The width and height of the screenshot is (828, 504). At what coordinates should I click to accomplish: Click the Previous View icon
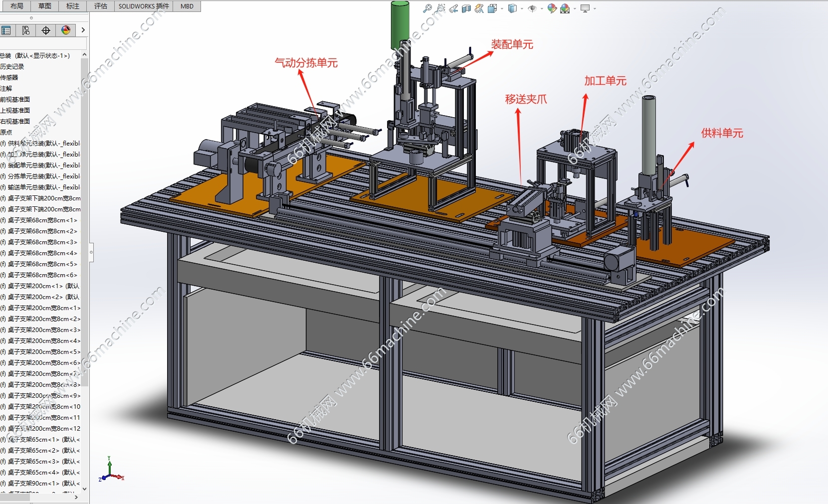point(453,8)
